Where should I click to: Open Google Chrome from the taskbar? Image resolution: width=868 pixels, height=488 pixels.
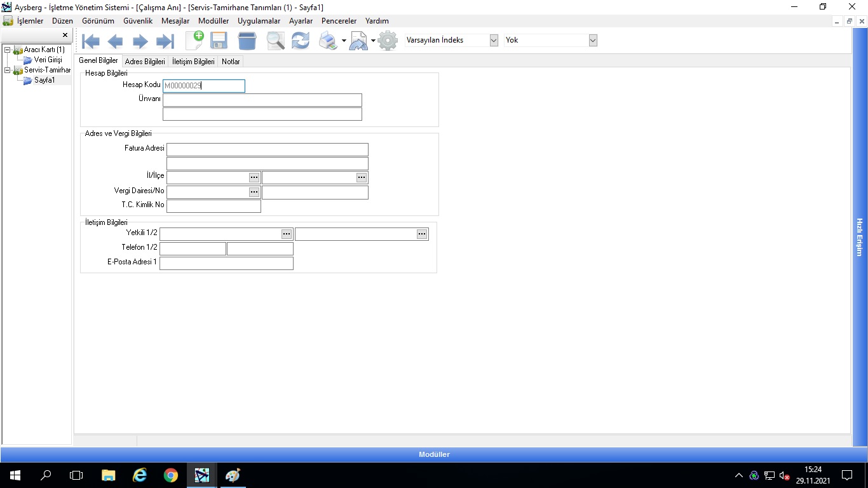(x=170, y=475)
